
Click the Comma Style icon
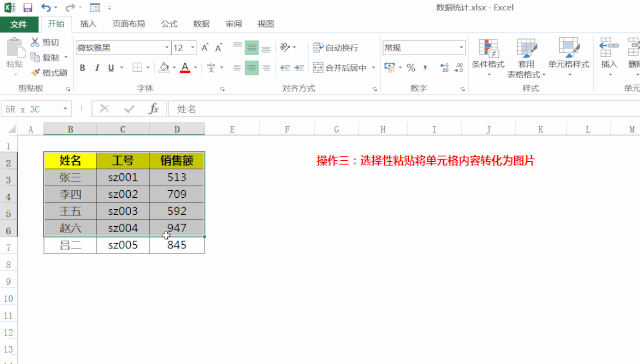tap(425, 68)
